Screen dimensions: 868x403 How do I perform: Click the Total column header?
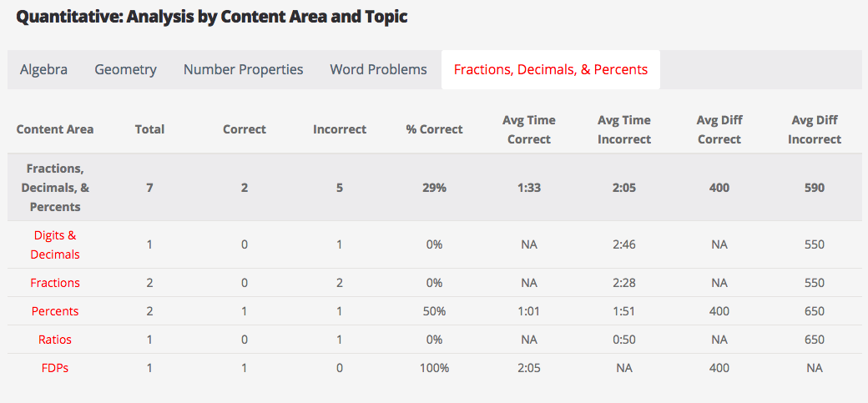coord(150,129)
